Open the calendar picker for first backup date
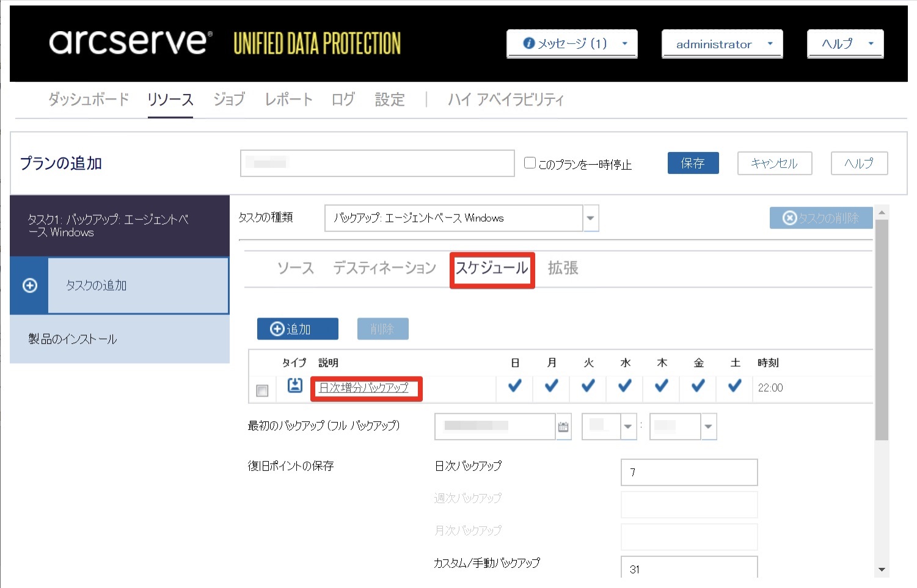917x588 pixels. pyautogui.click(x=563, y=427)
